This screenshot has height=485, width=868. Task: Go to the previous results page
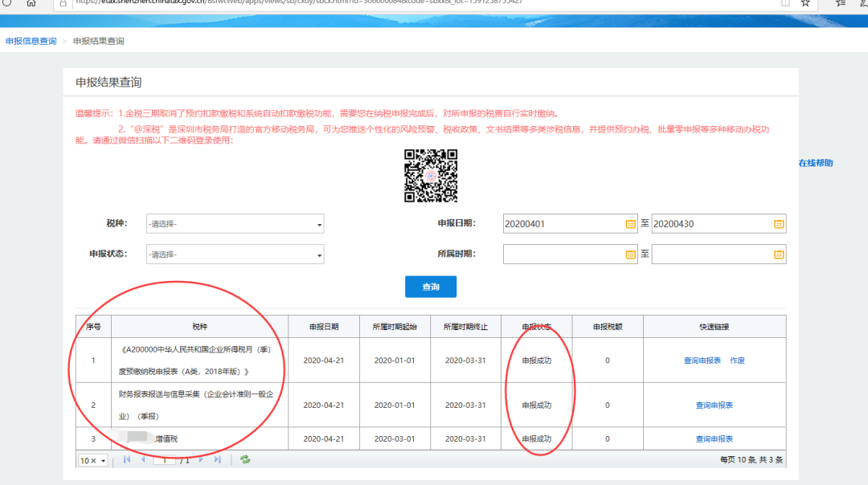143,459
